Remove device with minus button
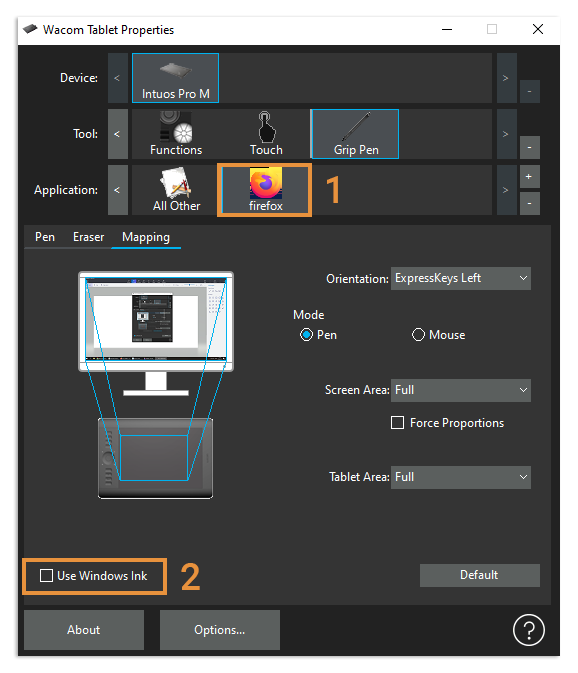The image size is (578, 673). point(530,91)
